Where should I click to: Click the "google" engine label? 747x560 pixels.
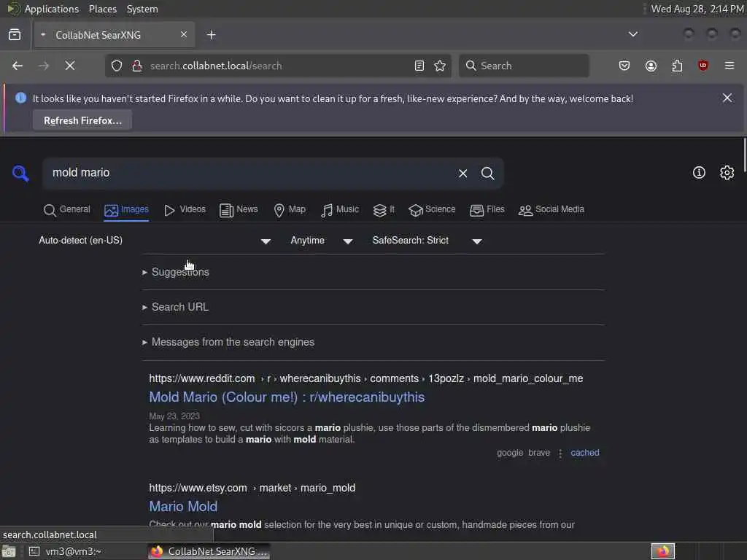pyautogui.click(x=510, y=453)
